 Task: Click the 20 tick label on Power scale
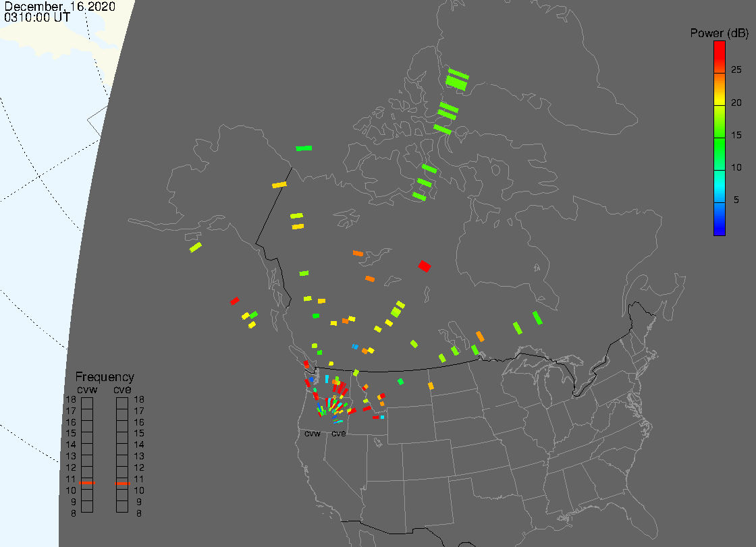736,102
